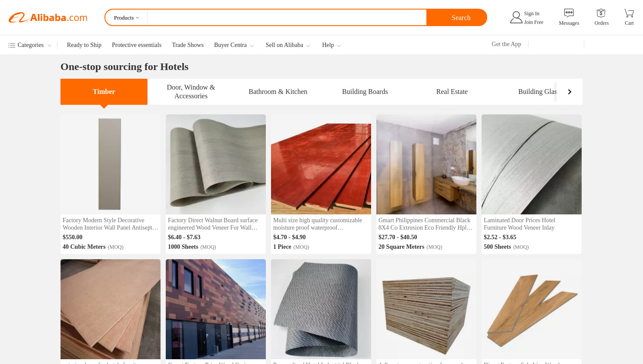Select the Timber tab
This screenshot has width=643, height=364.
(104, 92)
